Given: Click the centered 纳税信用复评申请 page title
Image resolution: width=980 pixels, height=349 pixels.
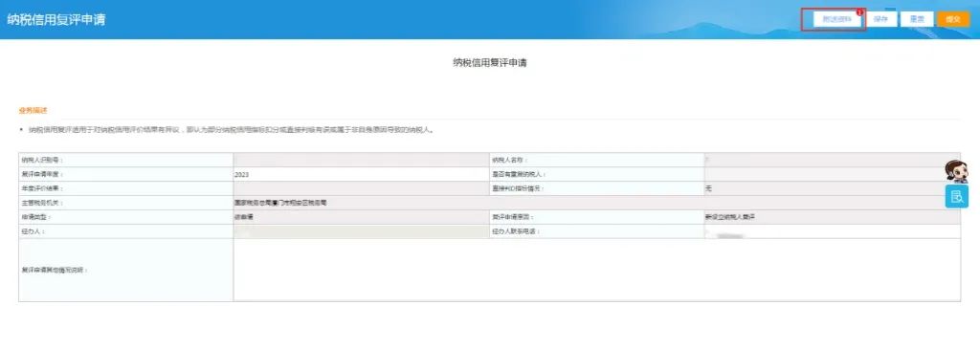Looking at the screenshot, I should pyautogui.click(x=490, y=62).
